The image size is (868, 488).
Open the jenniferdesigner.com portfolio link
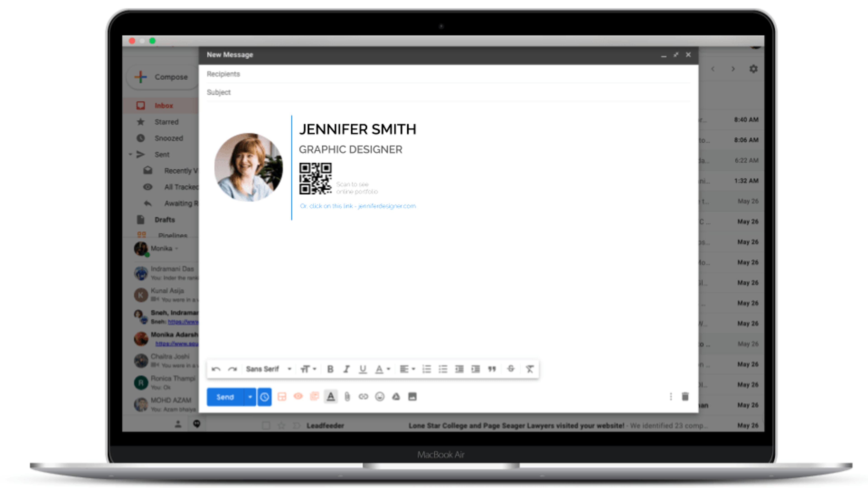[x=387, y=206]
